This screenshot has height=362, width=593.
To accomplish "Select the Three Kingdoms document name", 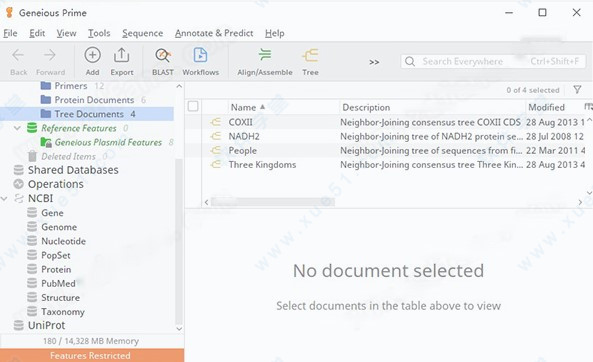I will tap(262, 165).
